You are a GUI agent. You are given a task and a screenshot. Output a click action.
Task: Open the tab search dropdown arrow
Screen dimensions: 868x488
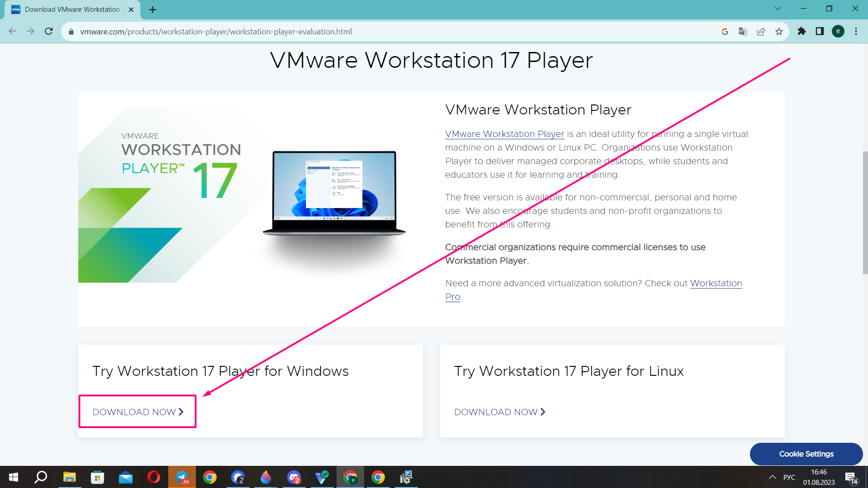pyautogui.click(x=778, y=9)
